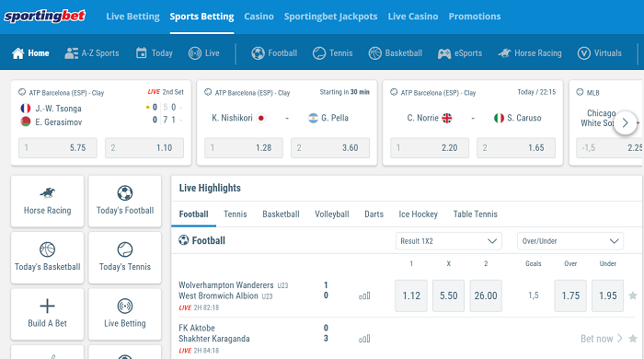Open FK Aktobe vs Shakhter Karaganda

(214, 333)
